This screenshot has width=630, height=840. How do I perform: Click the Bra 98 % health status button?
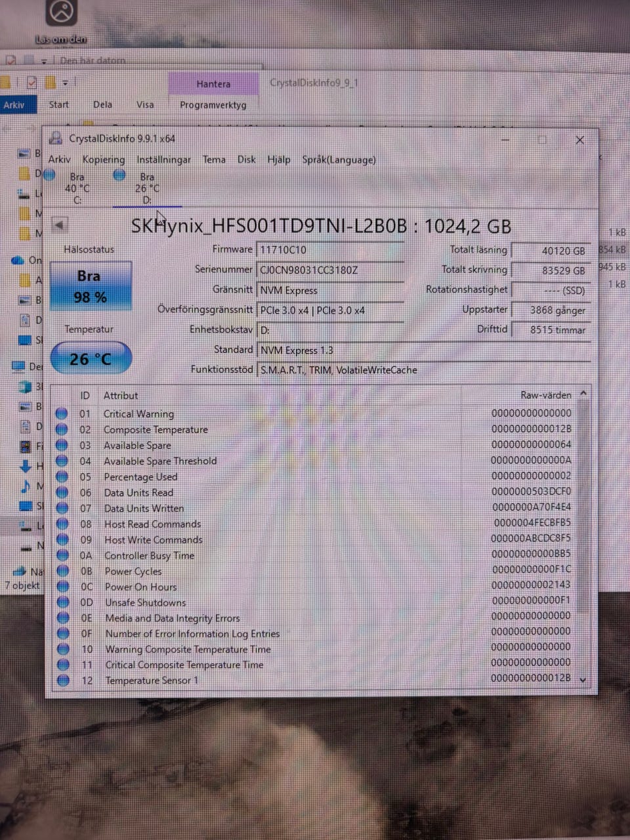tap(91, 286)
